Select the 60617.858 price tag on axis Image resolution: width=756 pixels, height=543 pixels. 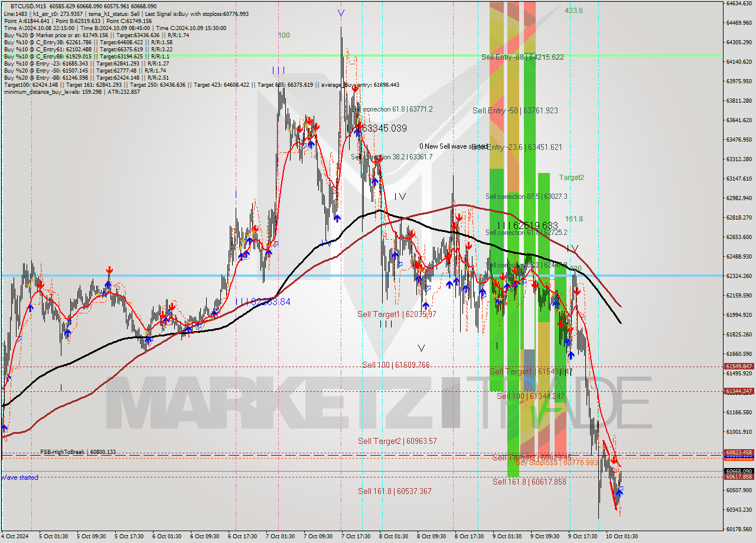pos(738,476)
